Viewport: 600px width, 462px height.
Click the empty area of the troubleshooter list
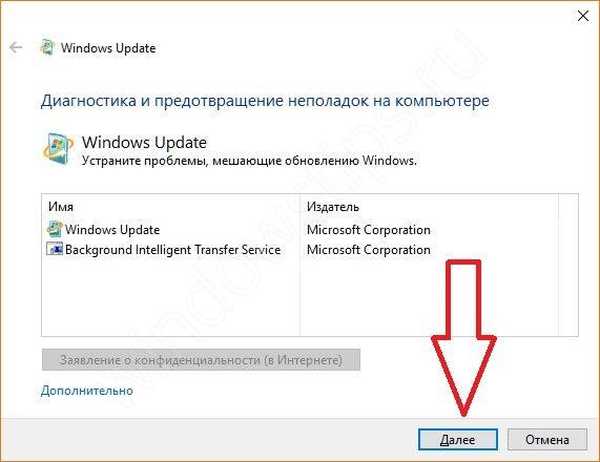172,299
